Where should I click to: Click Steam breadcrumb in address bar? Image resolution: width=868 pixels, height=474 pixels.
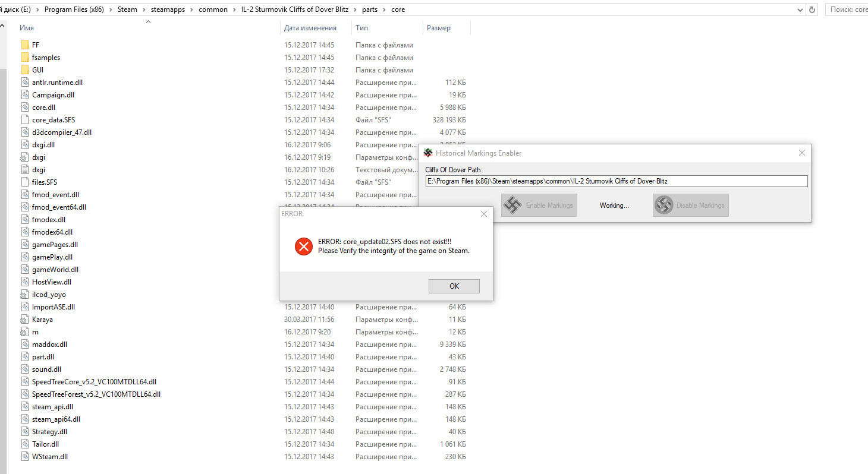(127, 10)
